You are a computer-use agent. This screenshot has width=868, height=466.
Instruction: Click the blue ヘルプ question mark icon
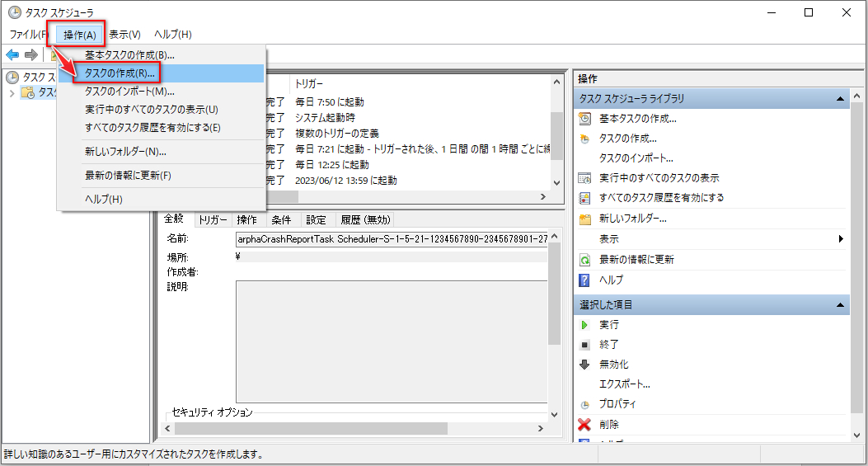point(584,280)
